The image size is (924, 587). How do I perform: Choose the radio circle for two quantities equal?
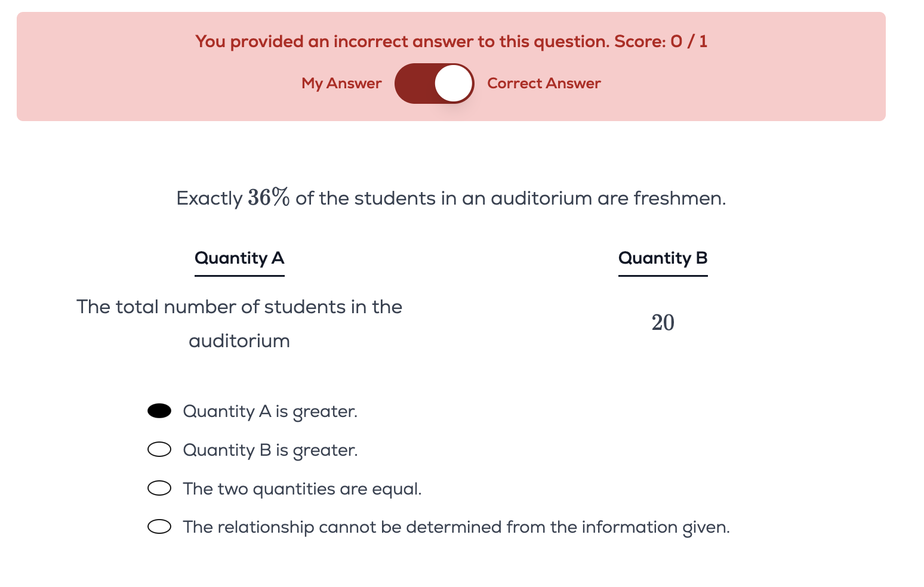(159, 488)
